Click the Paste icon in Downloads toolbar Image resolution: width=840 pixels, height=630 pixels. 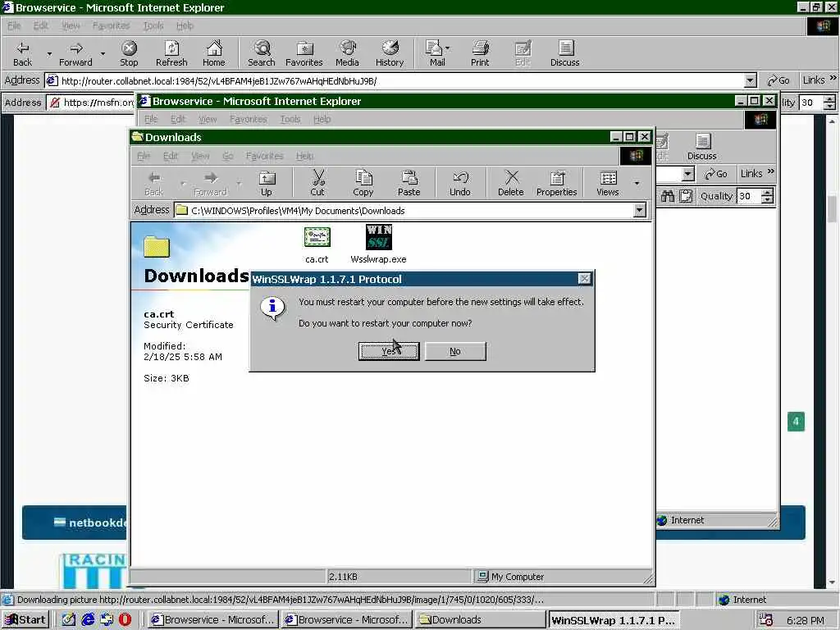coord(409,183)
